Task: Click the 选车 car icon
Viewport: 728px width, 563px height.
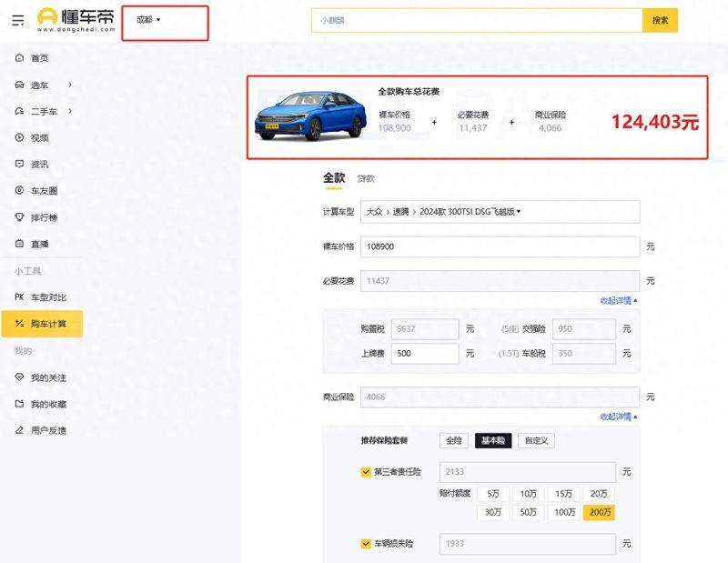Action: pos(19,85)
